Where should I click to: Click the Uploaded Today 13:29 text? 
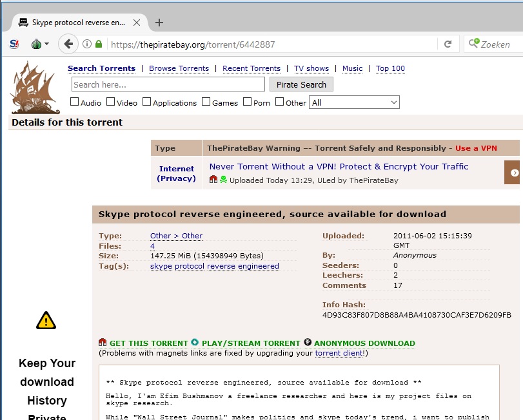[271, 180]
